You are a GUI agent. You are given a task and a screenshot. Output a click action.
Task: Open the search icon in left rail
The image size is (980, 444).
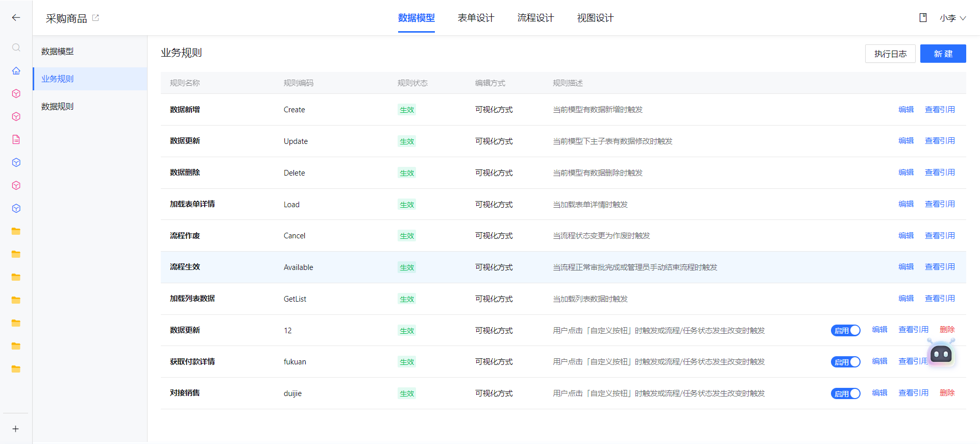point(16,47)
